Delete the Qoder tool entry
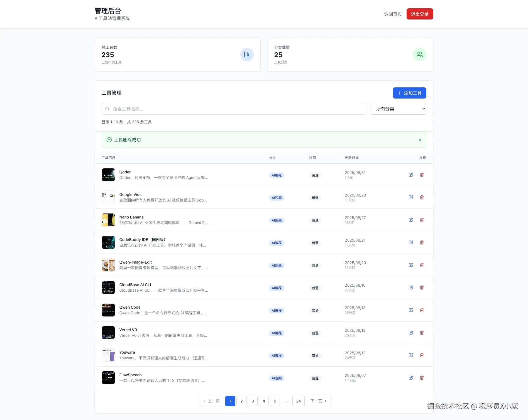This screenshot has width=528, height=420. coord(422,175)
